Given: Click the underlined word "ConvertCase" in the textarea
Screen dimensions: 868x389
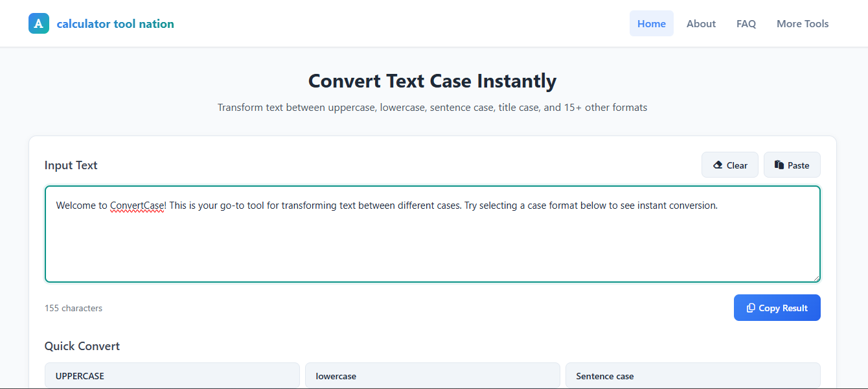Looking at the screenshot, I should tap(137, 205).
